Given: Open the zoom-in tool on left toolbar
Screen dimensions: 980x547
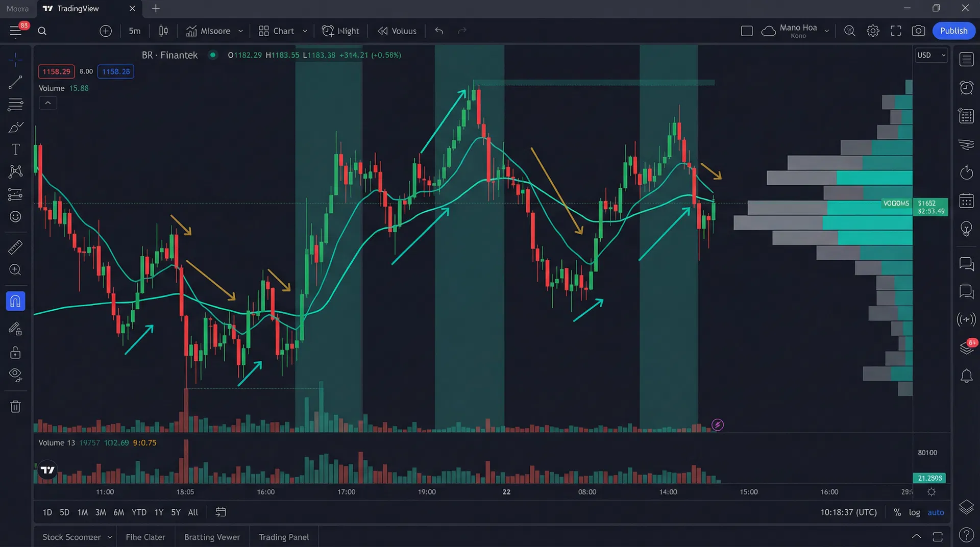Looking at the screenshot, I should (15, 270).
